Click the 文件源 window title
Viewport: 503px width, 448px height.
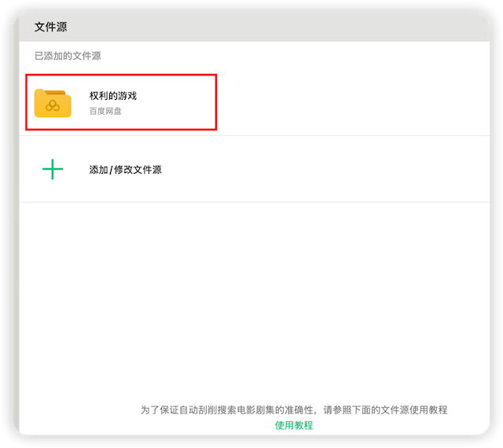51,27
